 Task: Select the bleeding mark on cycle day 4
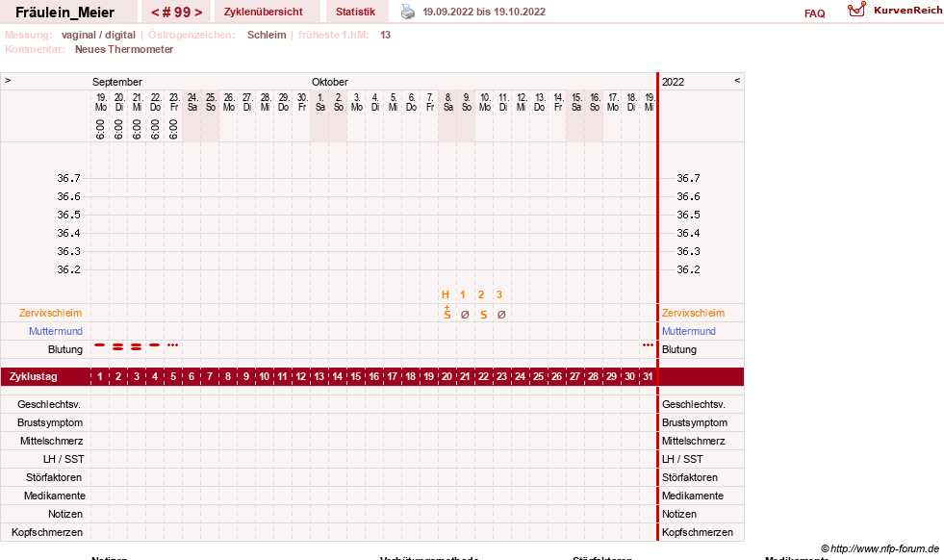pyautogui.click(x=155, y=345)
